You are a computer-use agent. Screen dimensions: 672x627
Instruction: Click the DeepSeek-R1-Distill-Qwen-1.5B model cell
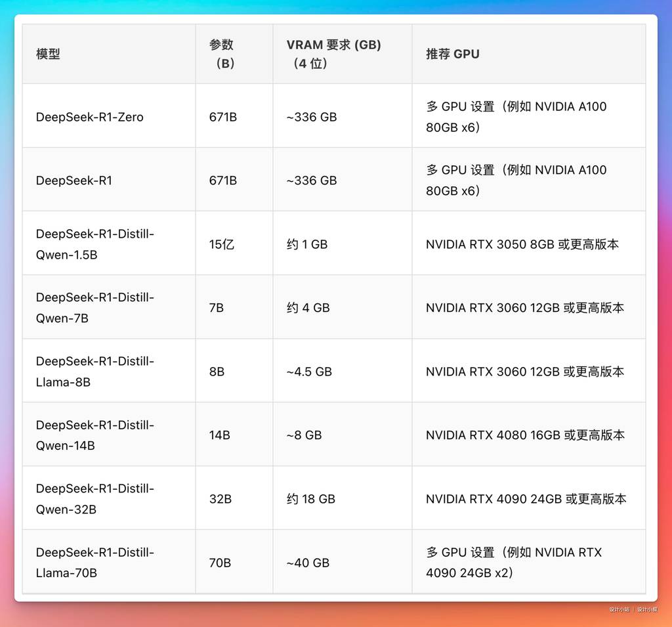pyautogui.click(x=95, y=244)
